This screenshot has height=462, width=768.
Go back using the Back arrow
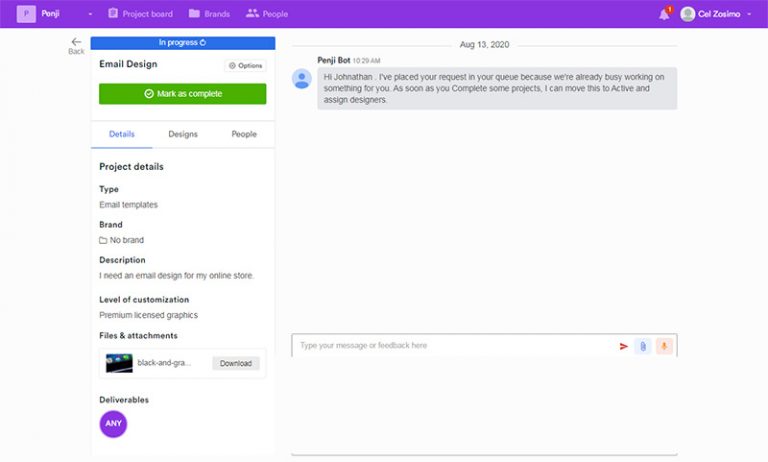tap(76, 44)
